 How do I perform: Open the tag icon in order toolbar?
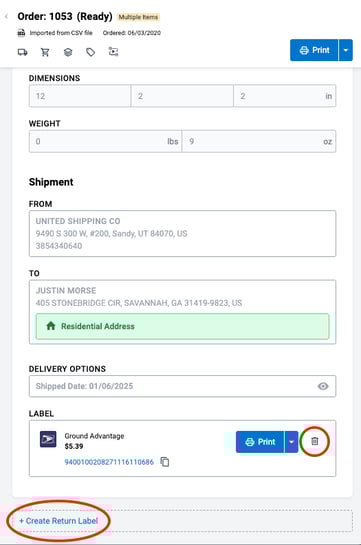(x=91, y=52)
